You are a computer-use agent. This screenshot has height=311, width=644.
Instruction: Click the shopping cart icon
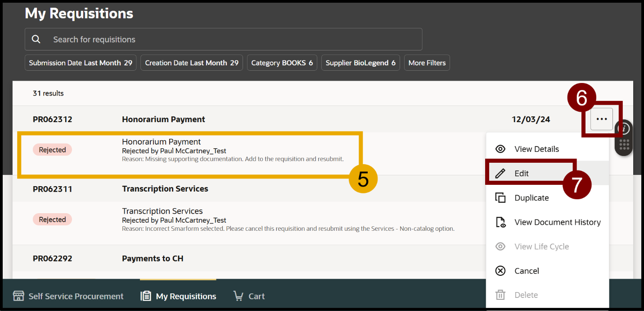pos(238,296)
